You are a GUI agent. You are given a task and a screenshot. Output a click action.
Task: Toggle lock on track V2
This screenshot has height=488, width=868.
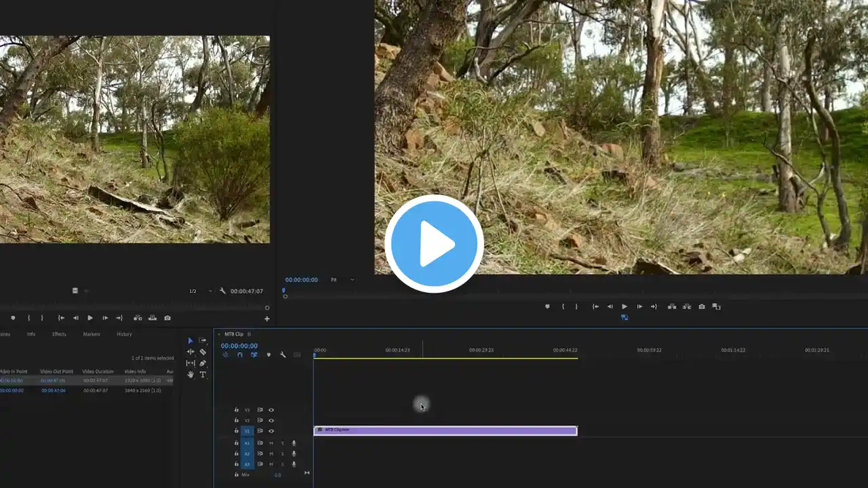click(237, 420)
